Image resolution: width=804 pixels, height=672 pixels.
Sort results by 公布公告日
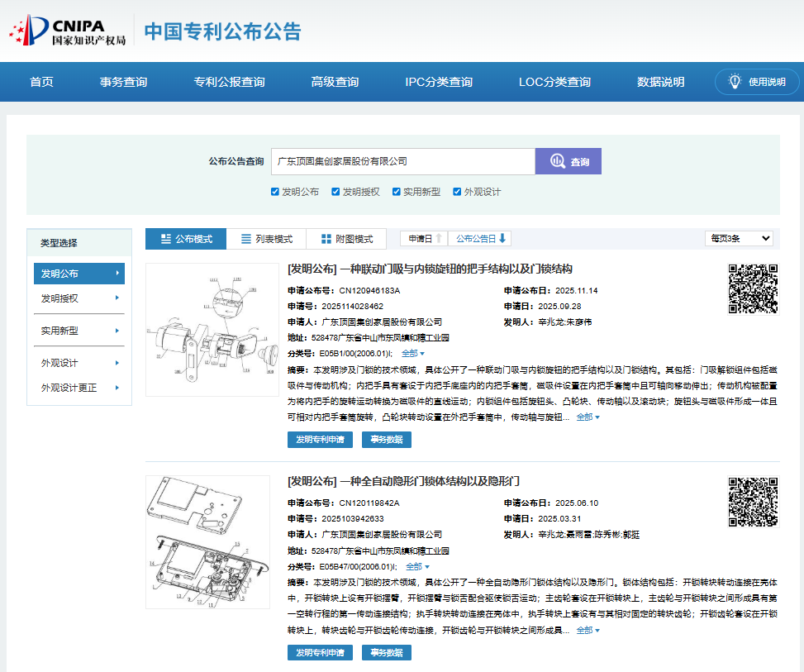click(x=480, y=239)
